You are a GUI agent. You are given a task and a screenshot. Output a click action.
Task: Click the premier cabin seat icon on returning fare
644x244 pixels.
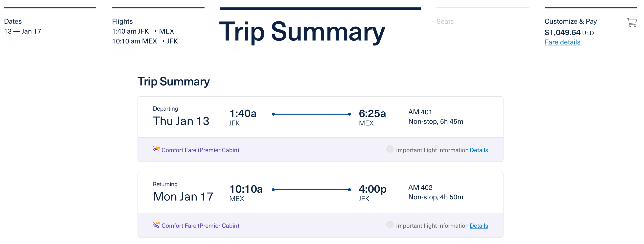click(156, 224)
